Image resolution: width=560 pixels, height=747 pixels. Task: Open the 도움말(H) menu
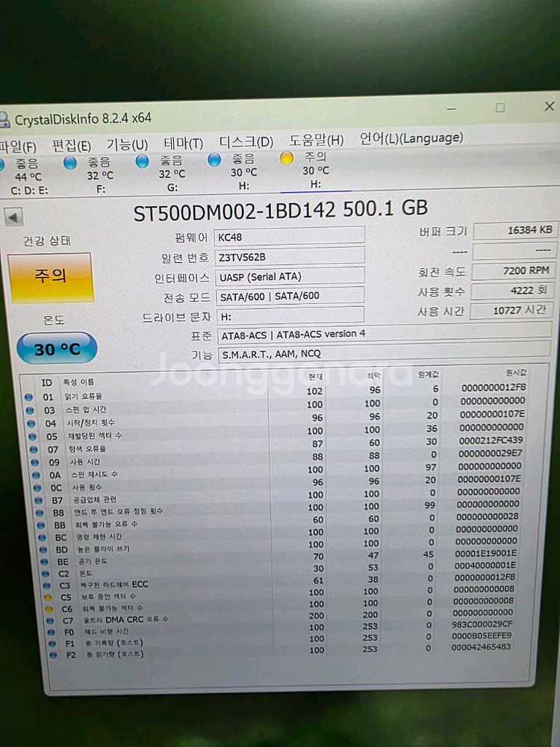coord(316,140)
